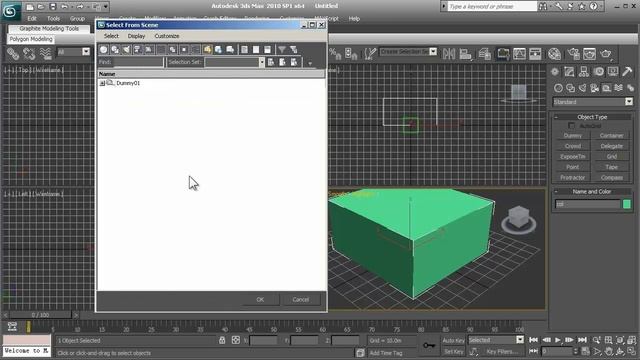640x360 pixels.
Task: Click Cancel in Select From Scene
Action: 301,300
